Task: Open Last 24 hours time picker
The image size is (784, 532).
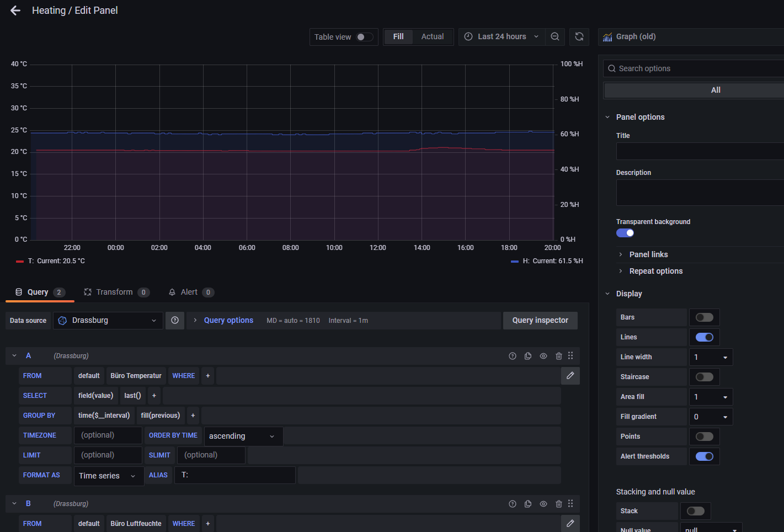Action: (x=502, y=37)
